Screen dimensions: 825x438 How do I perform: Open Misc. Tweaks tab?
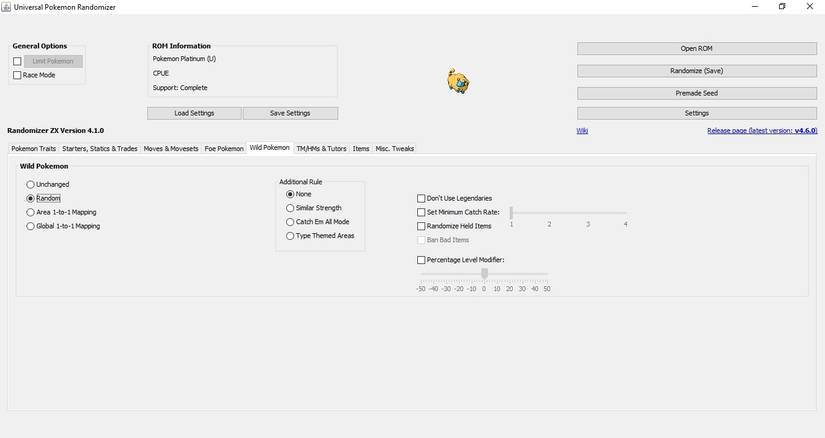[x=395, y=148]
